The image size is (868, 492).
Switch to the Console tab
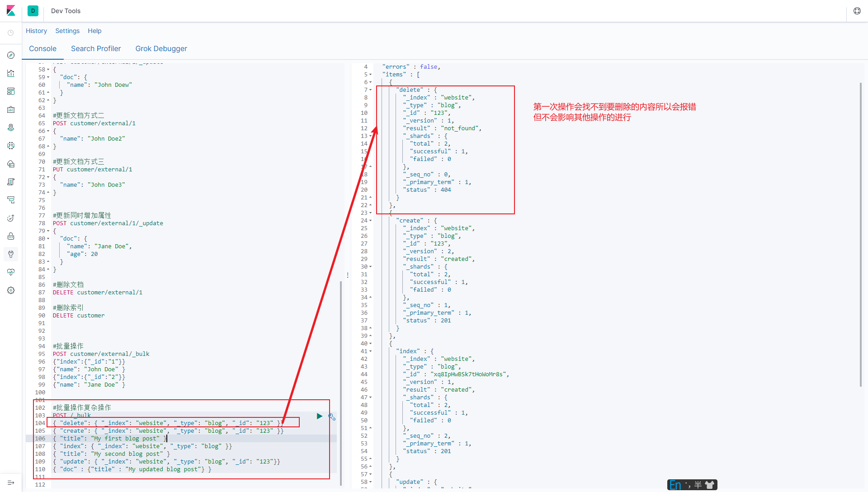pos(42,49)
